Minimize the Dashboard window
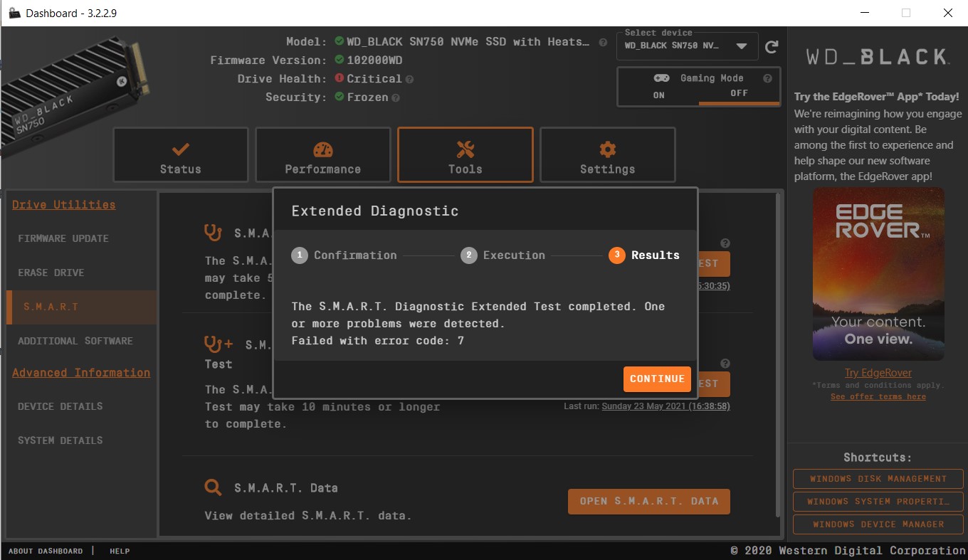This screenshot has height=560, width=968. [x=864, y=13]
